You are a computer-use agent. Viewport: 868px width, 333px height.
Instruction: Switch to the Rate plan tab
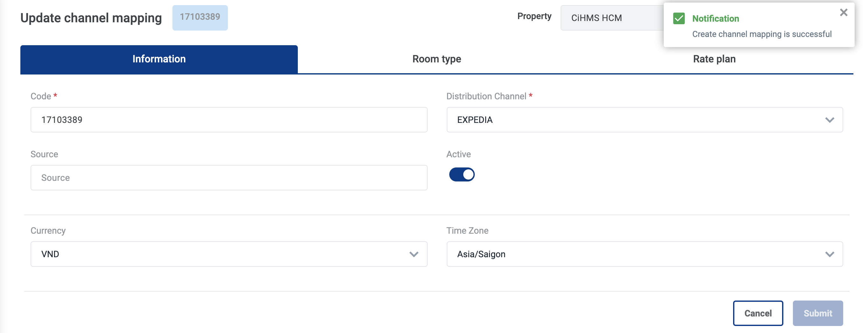(x=714, y=59)
